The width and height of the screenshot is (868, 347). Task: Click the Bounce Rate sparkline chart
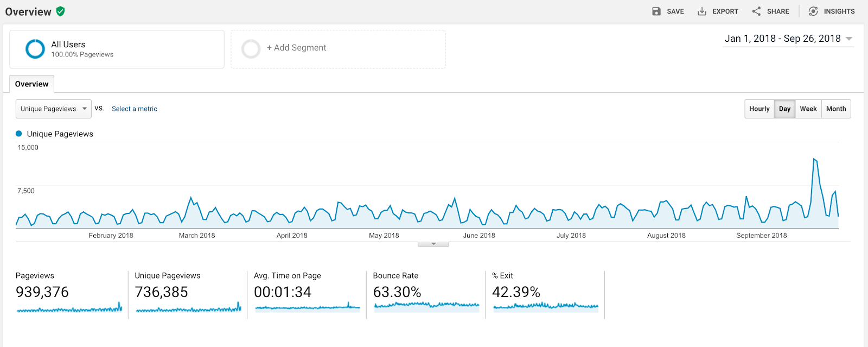coord(426,306)
